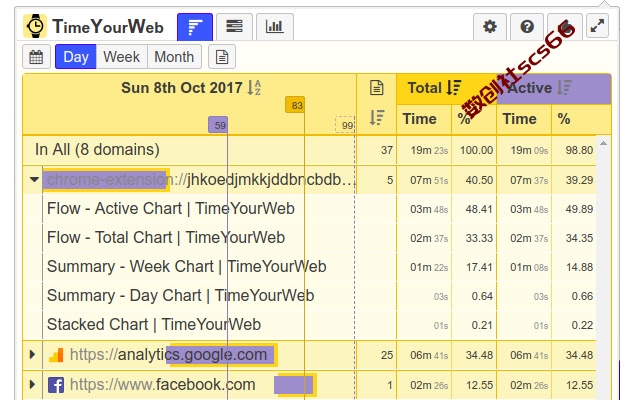
Task: Click the Time header under Total
Action: pos(420,119)
